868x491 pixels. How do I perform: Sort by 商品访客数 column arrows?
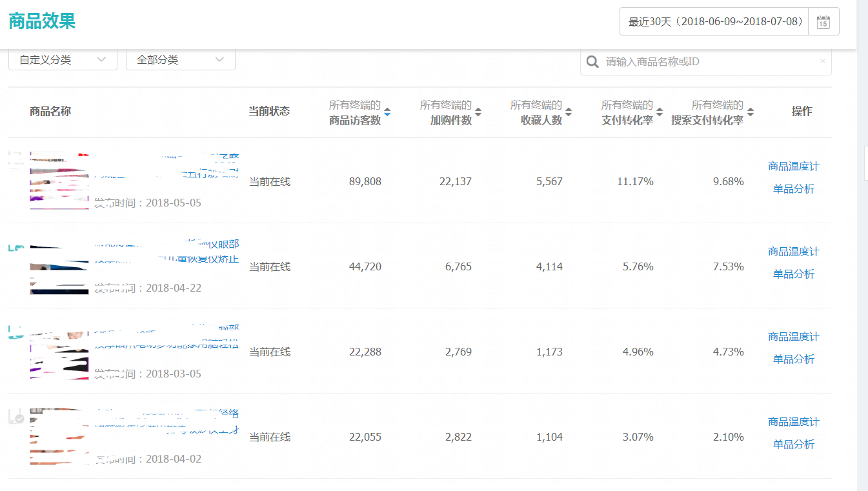(387, 112)
